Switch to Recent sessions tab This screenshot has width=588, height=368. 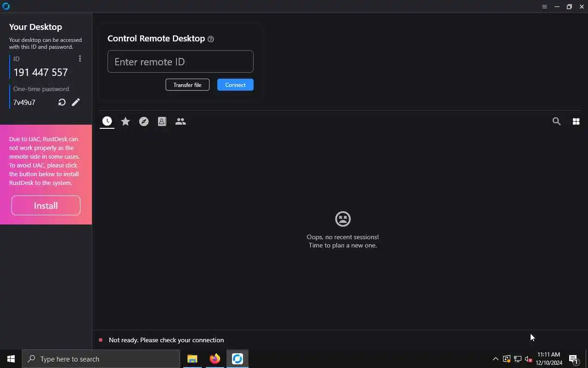tap(107, 121)
